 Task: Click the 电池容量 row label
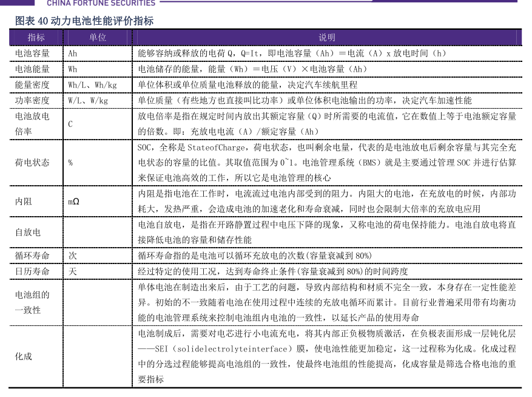click(x=32, y=53)
